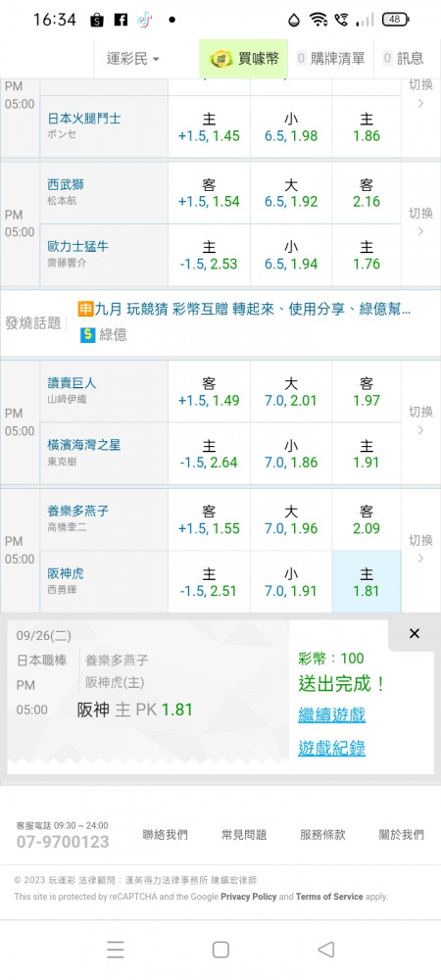
Task: Toggle 阪神虎 home win 1.81 selection
Action: [x=367, y=581]
